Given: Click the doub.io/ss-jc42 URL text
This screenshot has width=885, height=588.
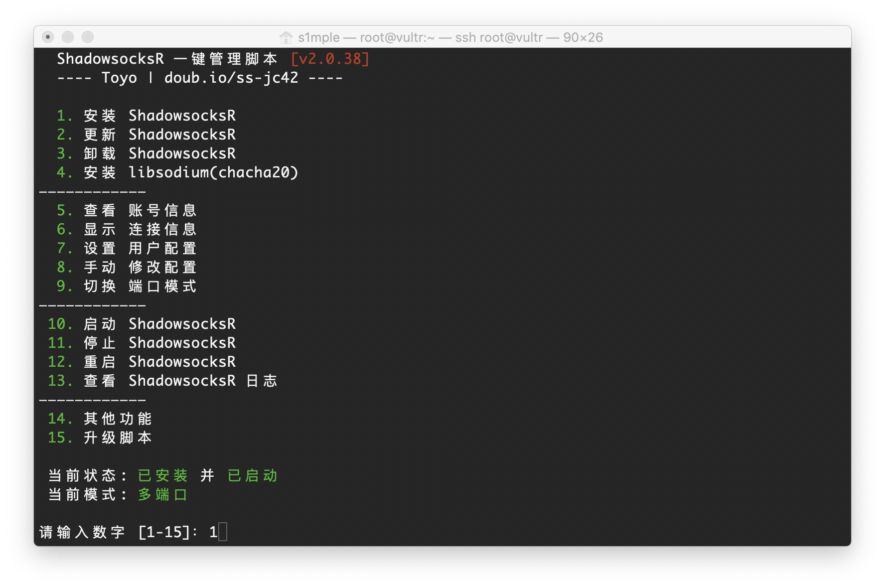Looking at the screenshot, I should click(231, 78).
